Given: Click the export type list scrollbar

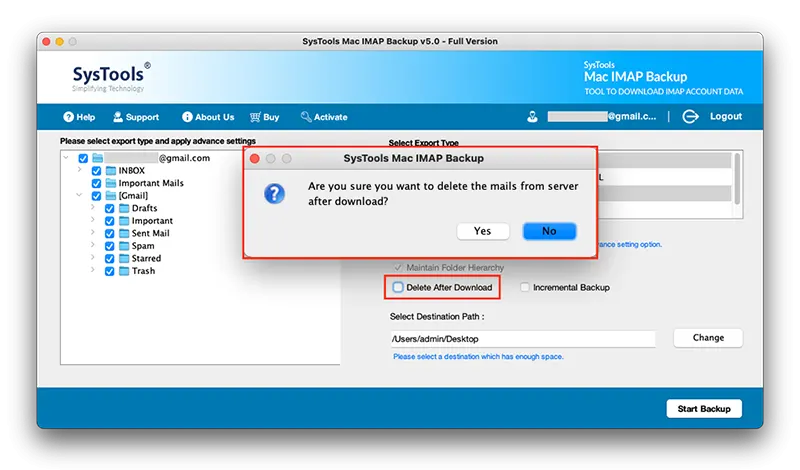Looking at the screenshot, I should point(737,179).
